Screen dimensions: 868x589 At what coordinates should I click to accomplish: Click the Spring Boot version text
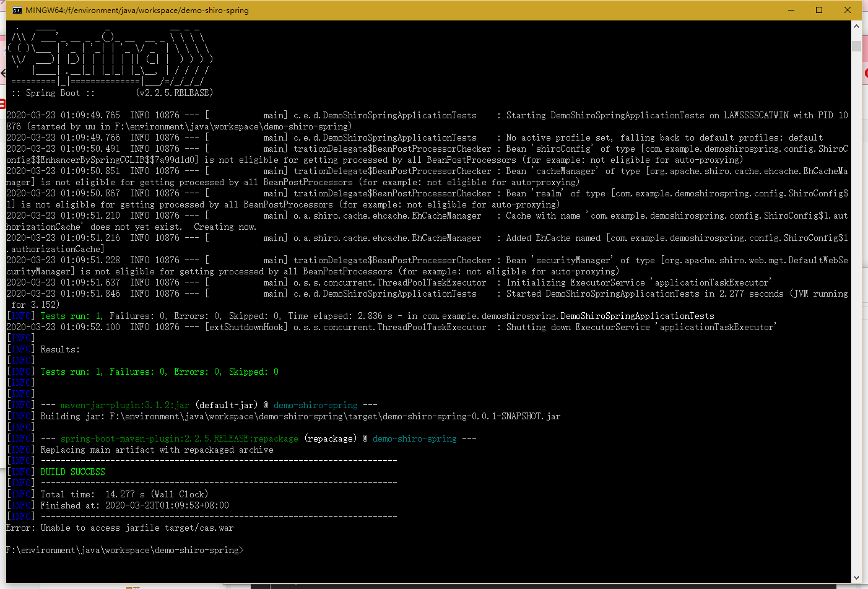[174, 93]
